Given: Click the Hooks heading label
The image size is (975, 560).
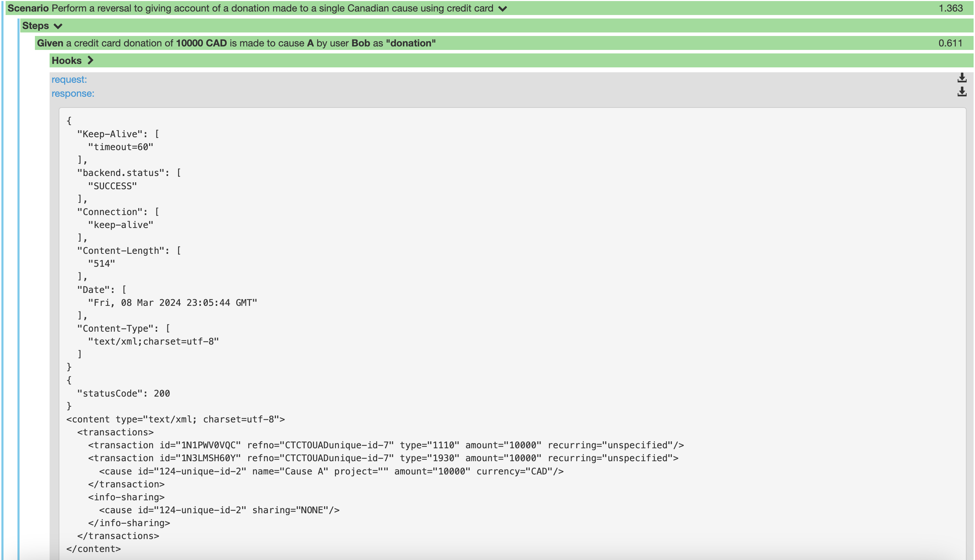Looking at the screenshot, I should [x=67, y=60].
